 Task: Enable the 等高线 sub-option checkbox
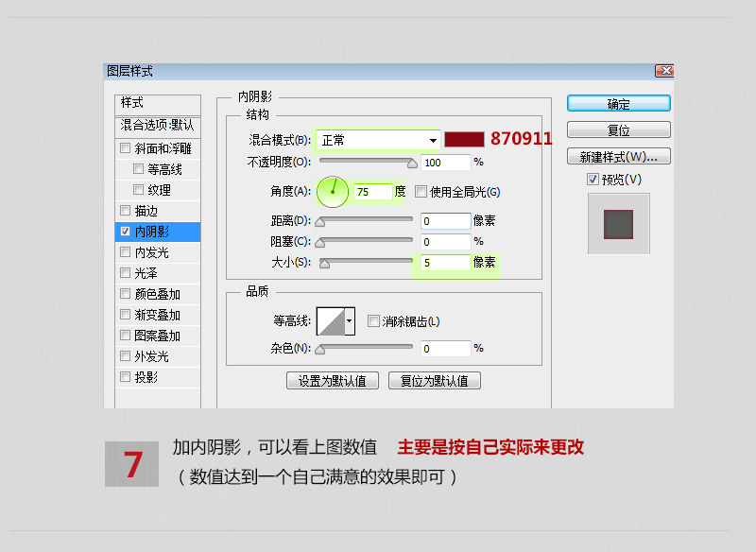coord(138,169)
